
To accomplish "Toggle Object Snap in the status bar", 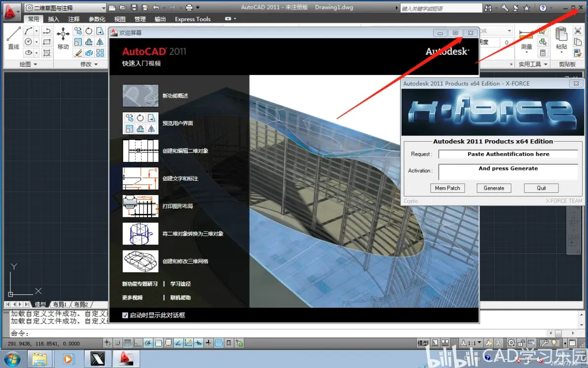I will click(x=158, y=343).
